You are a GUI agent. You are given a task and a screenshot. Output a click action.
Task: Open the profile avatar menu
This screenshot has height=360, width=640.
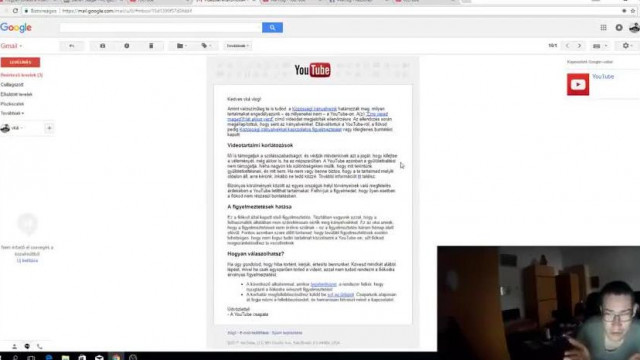tap(634, 27)
